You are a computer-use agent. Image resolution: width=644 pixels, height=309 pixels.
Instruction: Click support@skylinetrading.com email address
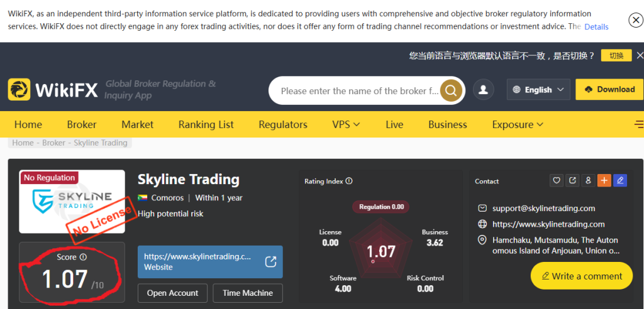544,209
